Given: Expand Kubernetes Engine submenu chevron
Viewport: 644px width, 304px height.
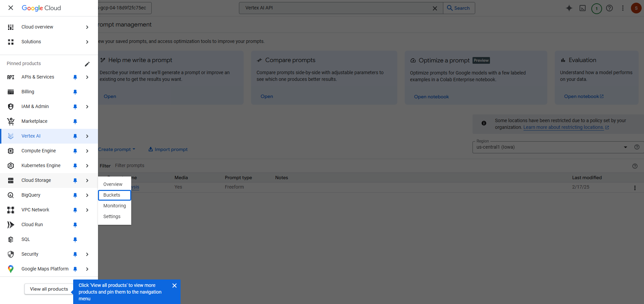Looking at the screenshot, I should point(87,166).
